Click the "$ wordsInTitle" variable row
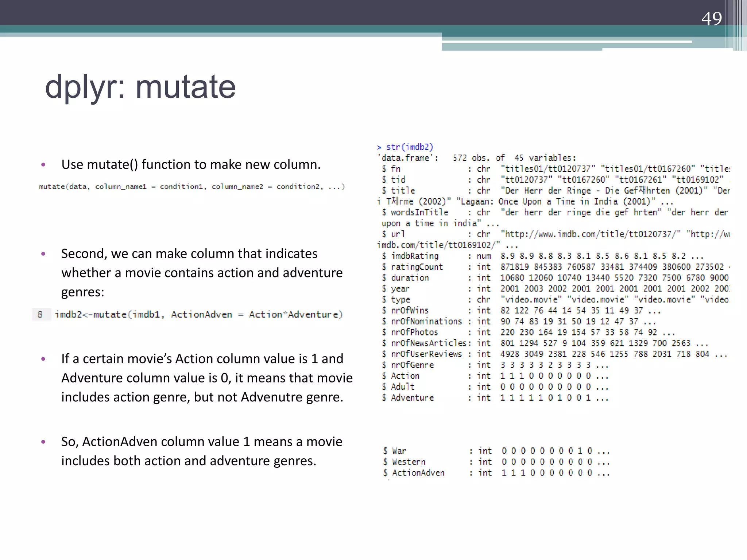 (x=555, y=212)
